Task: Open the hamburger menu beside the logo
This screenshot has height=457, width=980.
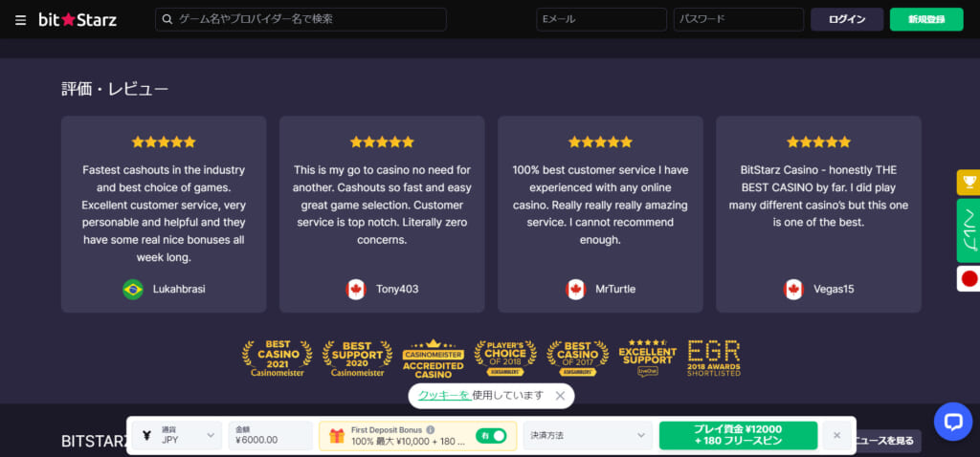Action: pos(20,20)
